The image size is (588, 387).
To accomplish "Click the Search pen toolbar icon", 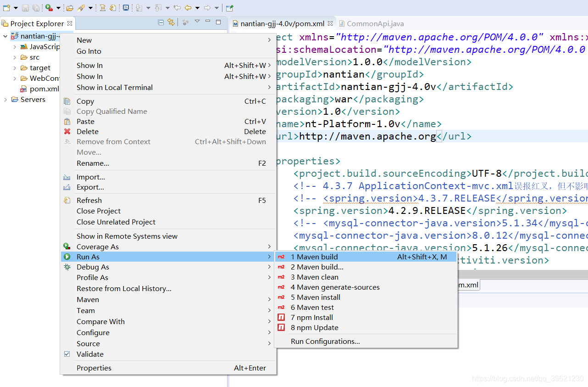I will 81,8.
